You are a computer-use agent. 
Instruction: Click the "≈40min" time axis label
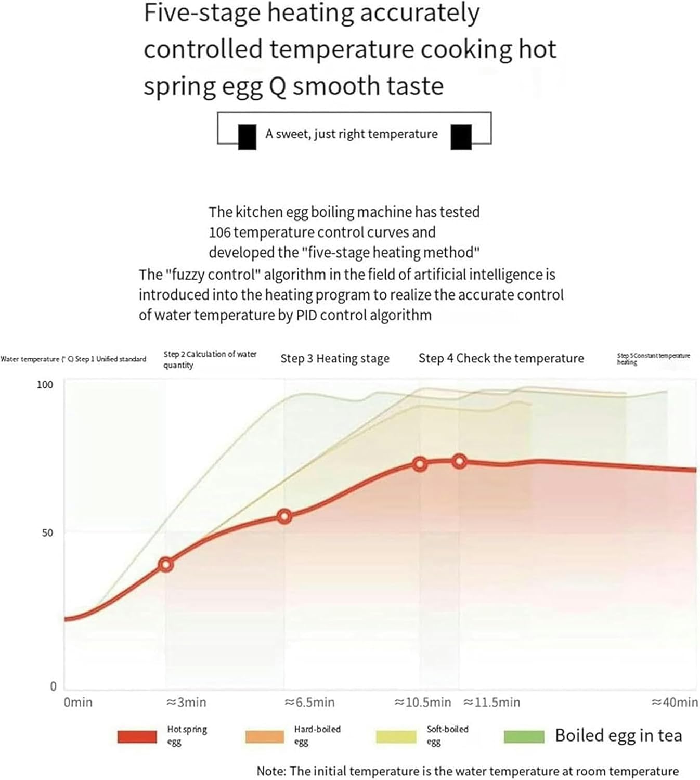(x=675, y=703)
